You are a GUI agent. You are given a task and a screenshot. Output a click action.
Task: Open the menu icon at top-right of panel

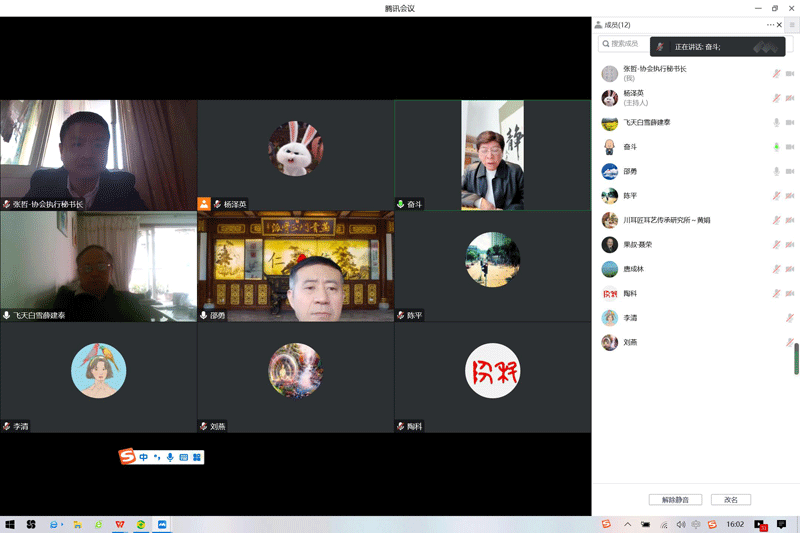coord(791,25)
